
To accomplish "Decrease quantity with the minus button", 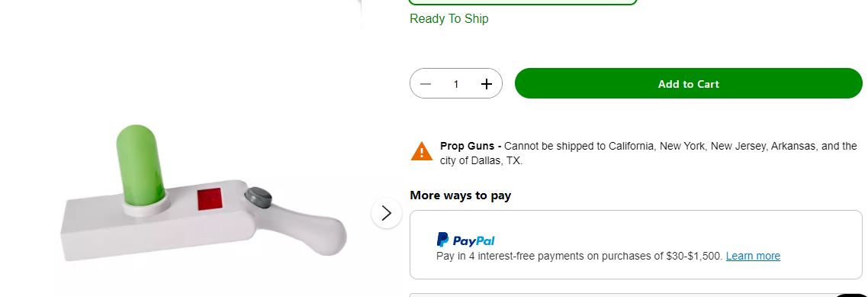I will pos(425,84).
